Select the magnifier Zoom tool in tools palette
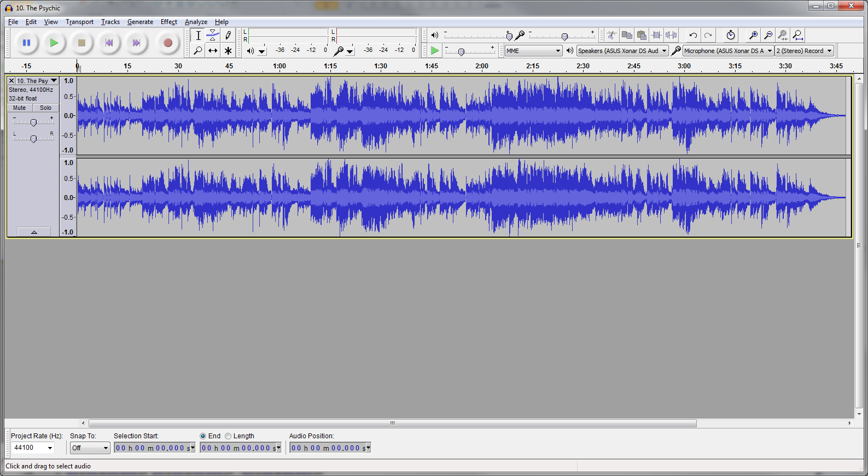The width and height of the screenshot is (868, 476). 198,51
